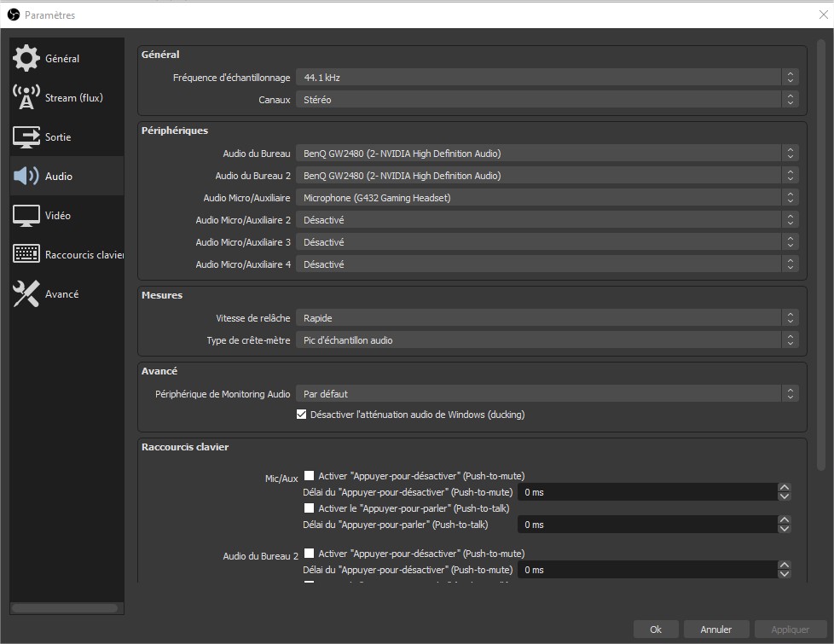Click the Audio speaker icon
834x644 pixels.
tap(26, 176)
